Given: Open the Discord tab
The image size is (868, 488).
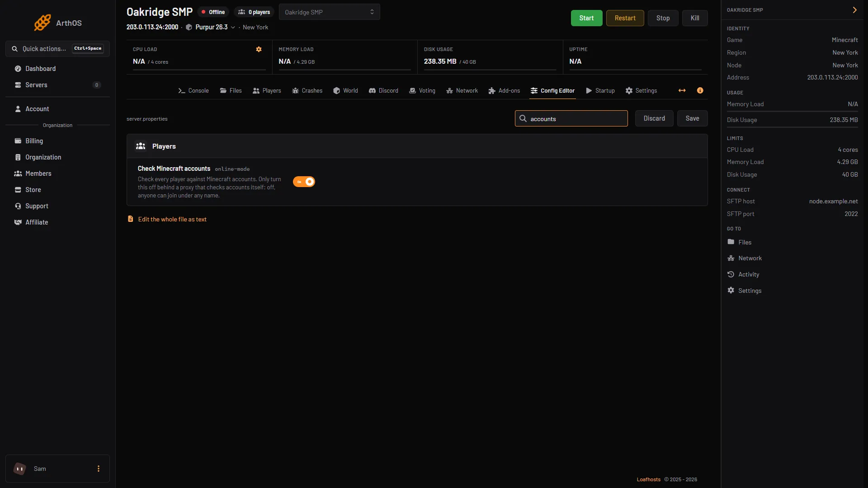Looking at the screenshot, I should point(383,90).
